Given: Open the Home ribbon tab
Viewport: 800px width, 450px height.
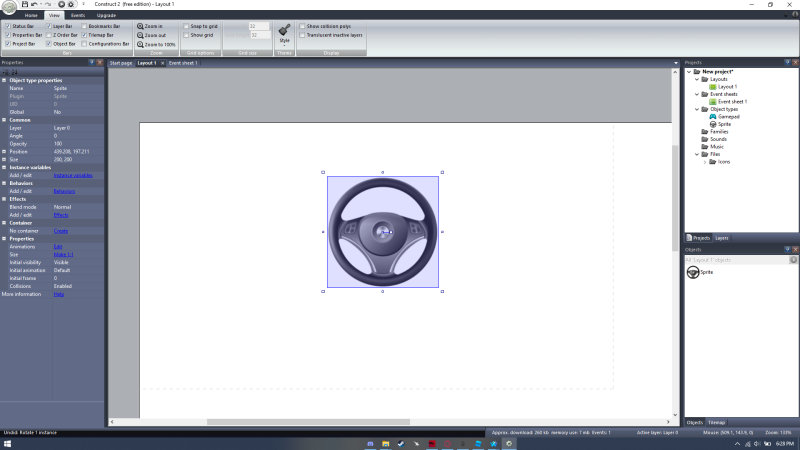Looking at the screenshot, I should pos(31,15).
